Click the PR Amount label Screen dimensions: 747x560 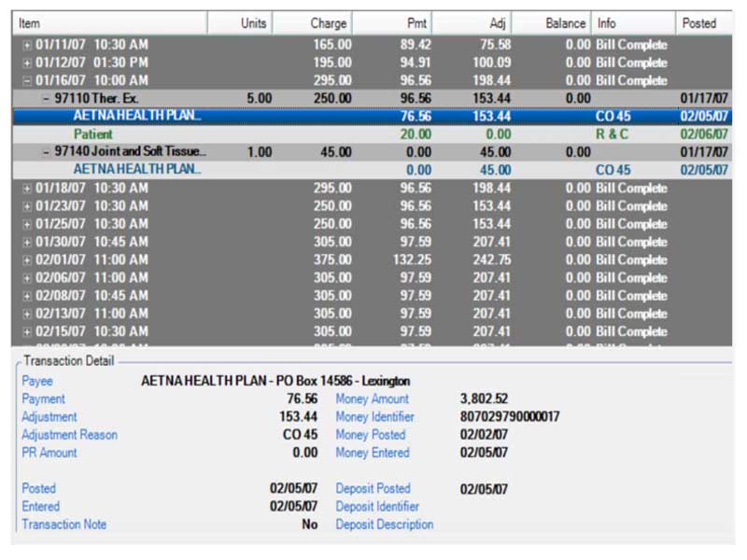pyautogui.click(x=49, y=453)
